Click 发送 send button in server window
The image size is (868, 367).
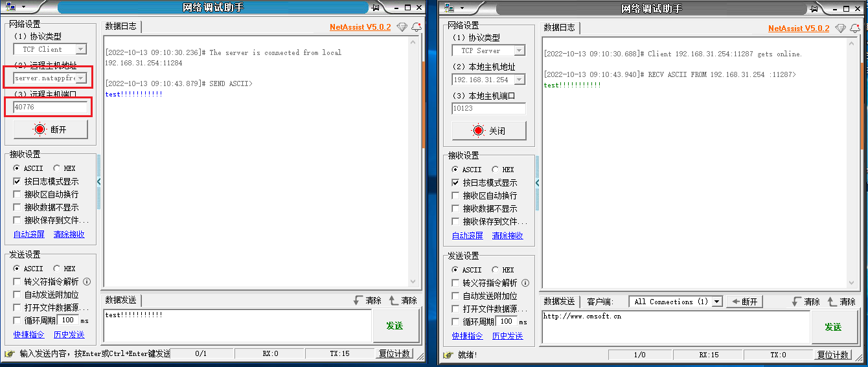tap(834, 327)
